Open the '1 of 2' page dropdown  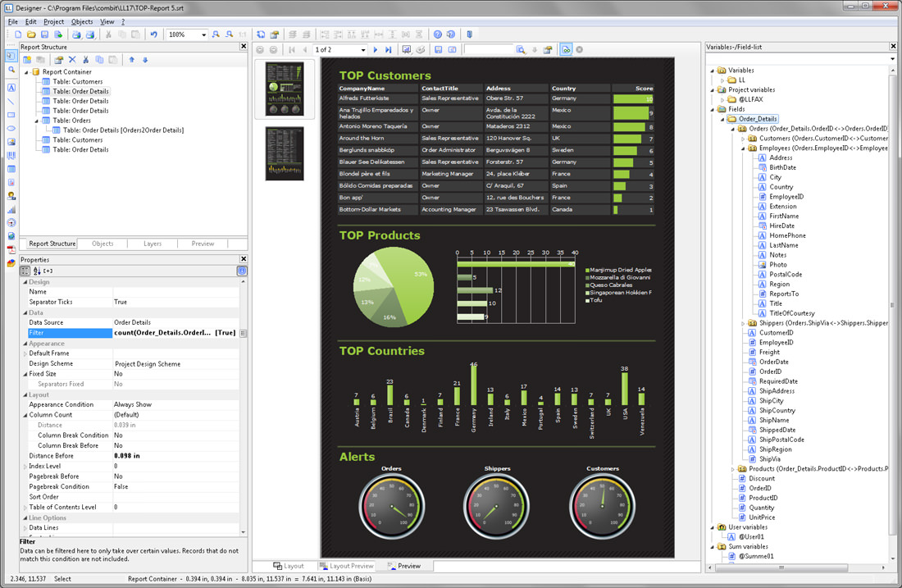[x=362, y=50]
